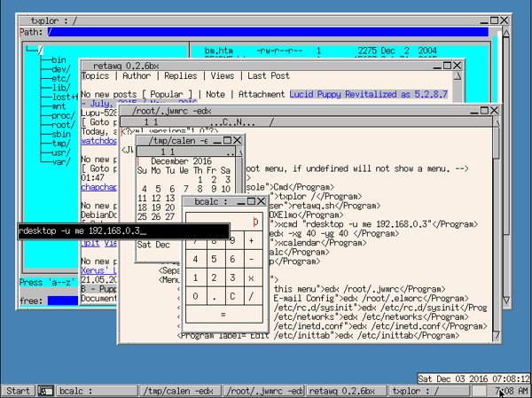Viewport: 532px width, 398px height.
Task: Click the Topics heading in retawq
Action: [x=96, y=75]
